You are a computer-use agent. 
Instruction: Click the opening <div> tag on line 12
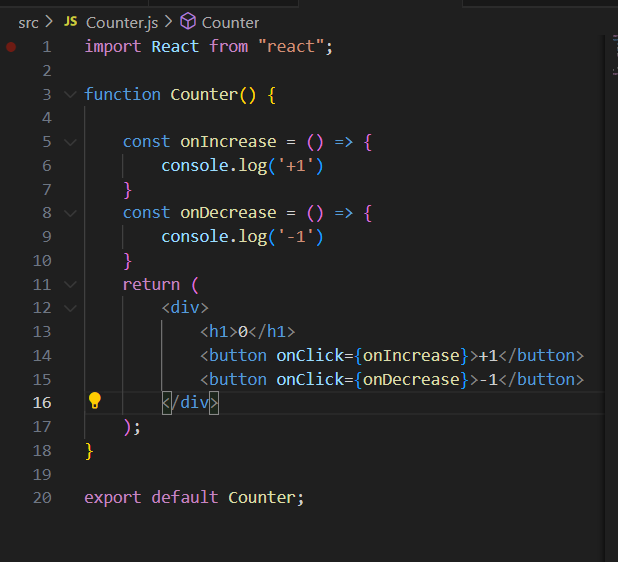(185, 308)
